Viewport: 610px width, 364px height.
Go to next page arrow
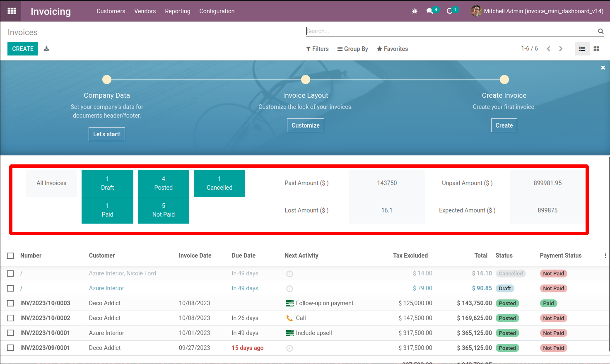point(561,49)
